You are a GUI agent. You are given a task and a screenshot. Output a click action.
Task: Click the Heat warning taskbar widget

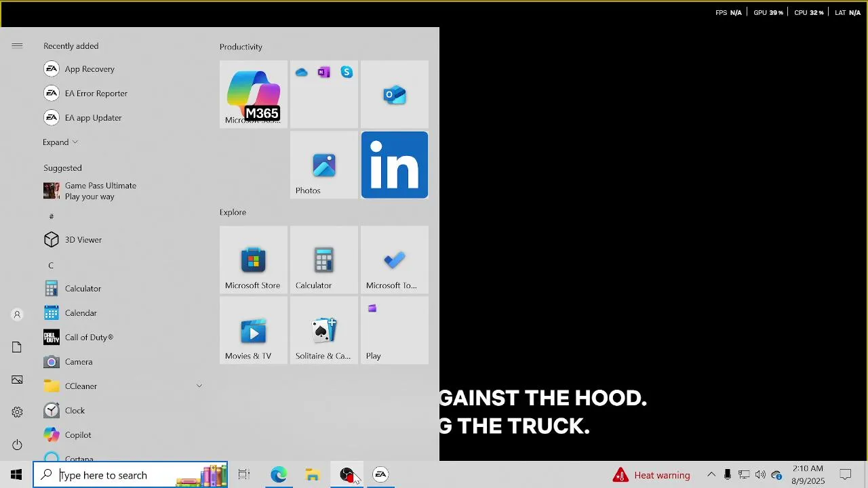pyautogui.click(x=651, y=475)
